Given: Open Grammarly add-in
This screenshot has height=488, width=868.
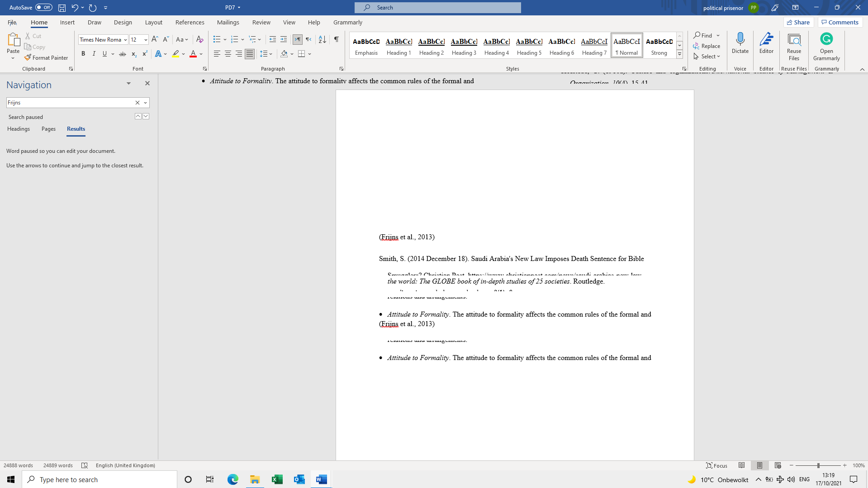Looking at the screenshot, I should coord(826,47).
